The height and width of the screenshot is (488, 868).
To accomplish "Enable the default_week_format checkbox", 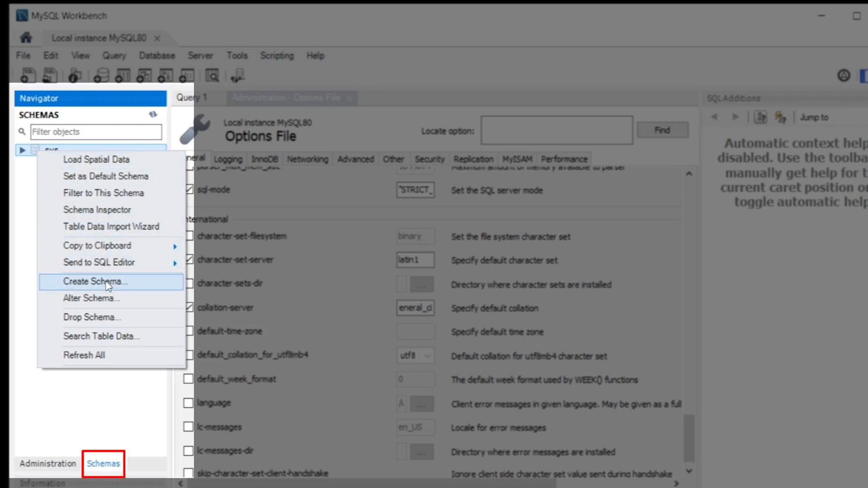I will (188, 379).
